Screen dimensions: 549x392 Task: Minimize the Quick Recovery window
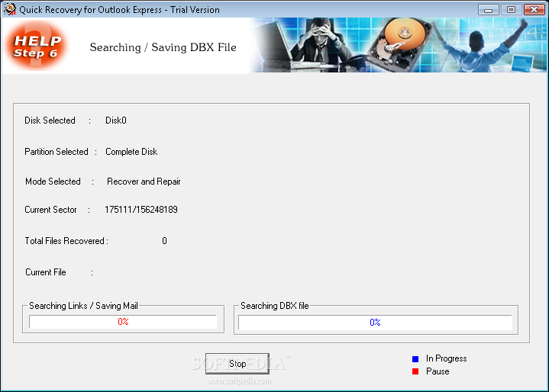pyautogui.click(x=489, y=9)
